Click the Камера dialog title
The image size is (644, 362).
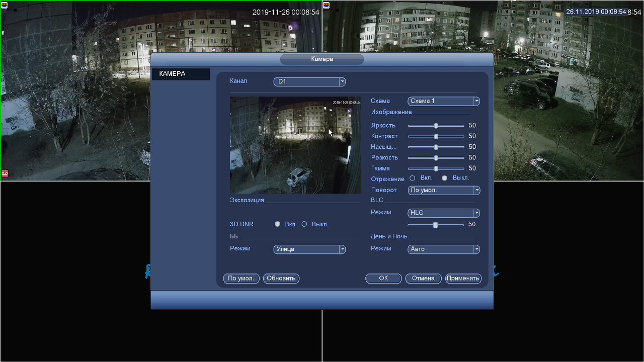[322, 59]
